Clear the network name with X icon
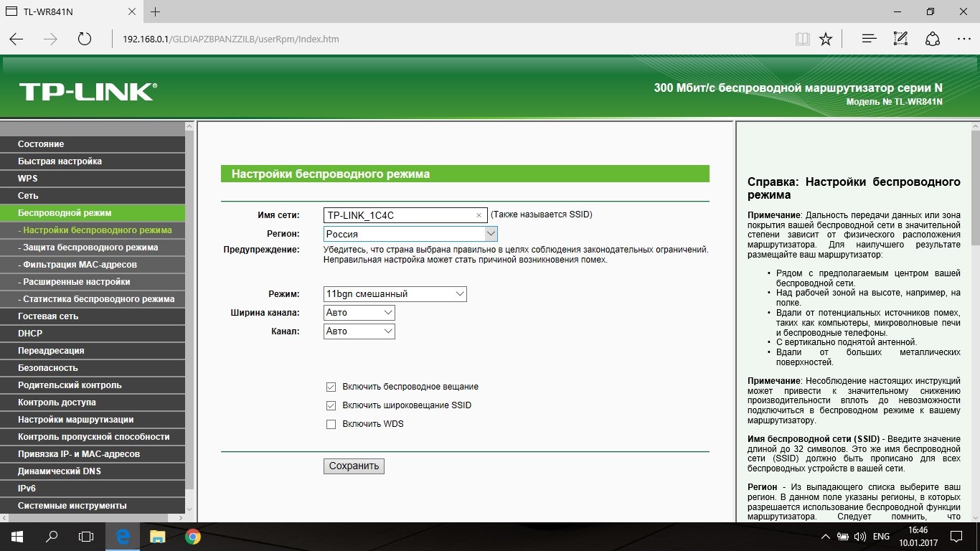The height and width of the screenshot is (551, 980). pyautogui.click(x=479, y=215)
